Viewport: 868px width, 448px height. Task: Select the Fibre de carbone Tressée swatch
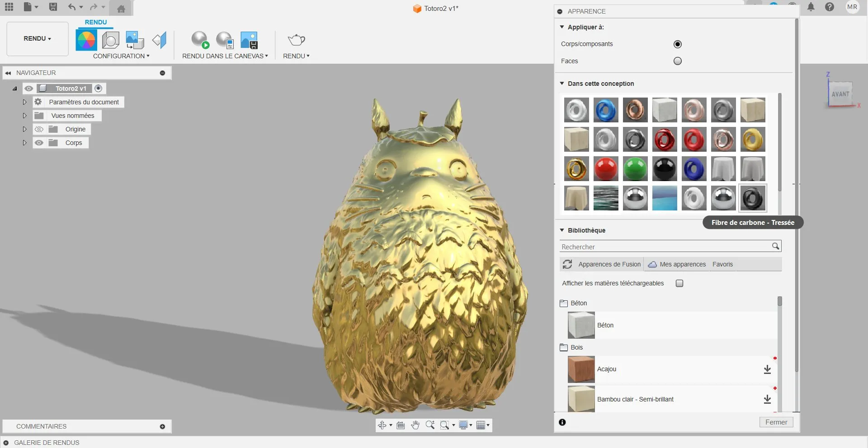coord(753,198)
